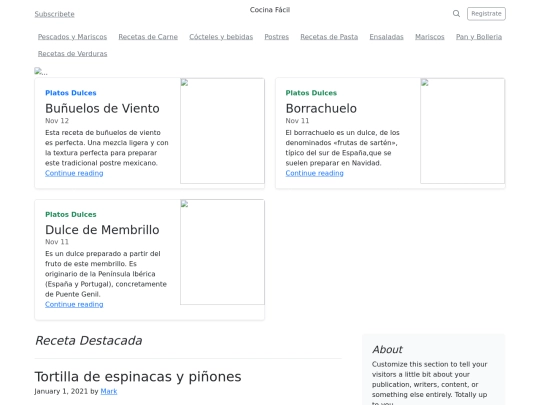This screenshot has height=405, width=540.
Task: Continue reading the Borrachuelo post
Action: pyautogui.click(x=314, y=173)
